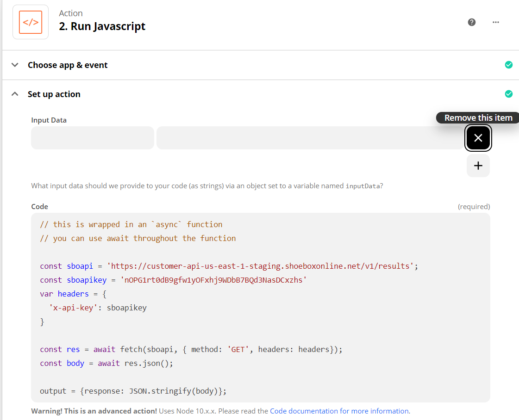Collapse the Set up action section chevron

15,94
